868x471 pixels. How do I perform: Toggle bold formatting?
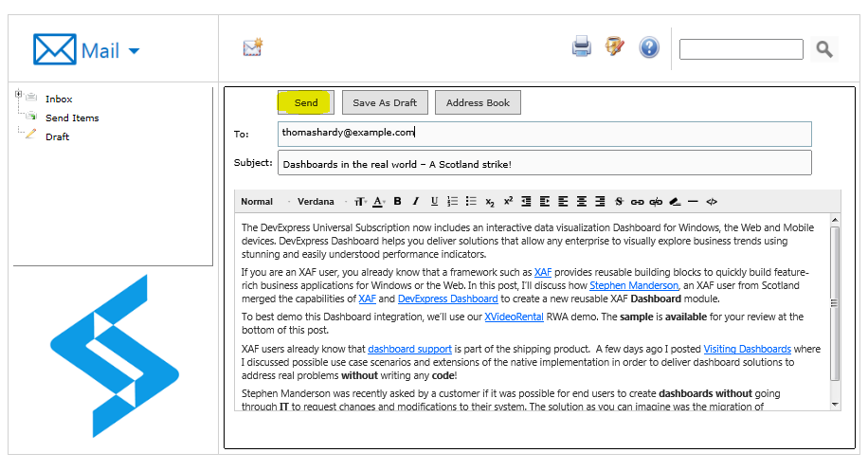tap(397, 202)
